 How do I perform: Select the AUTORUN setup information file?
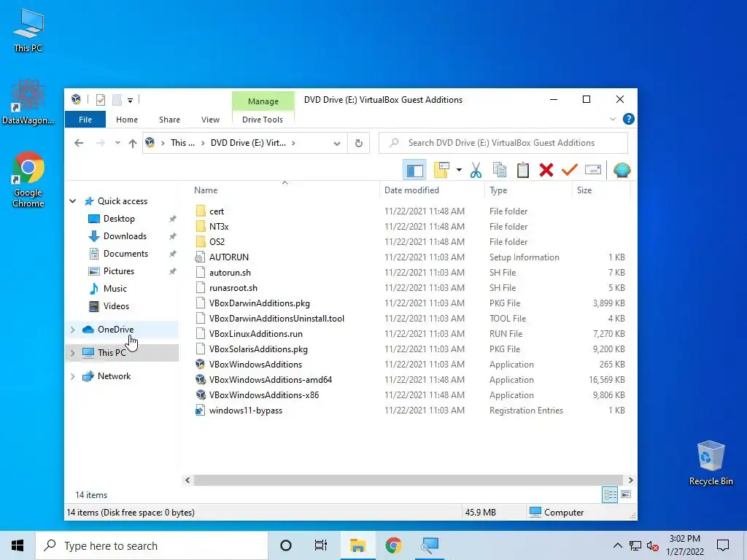tap(228, 257)
